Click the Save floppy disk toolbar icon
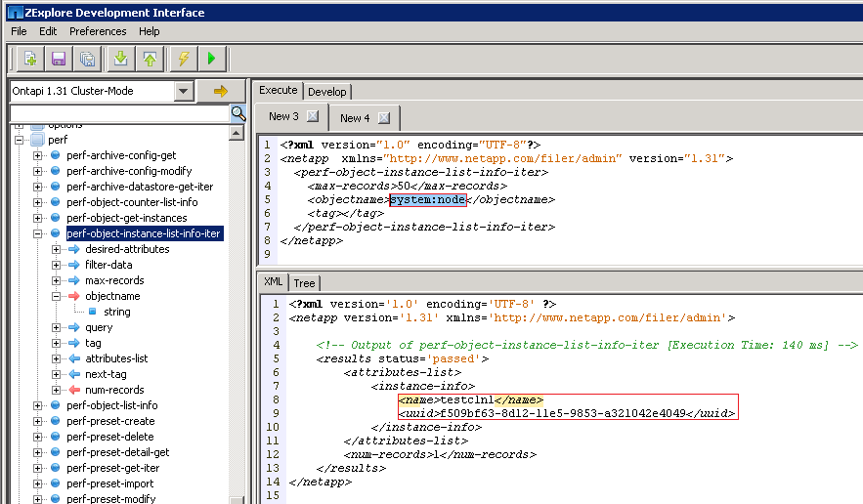 (59, 59)
